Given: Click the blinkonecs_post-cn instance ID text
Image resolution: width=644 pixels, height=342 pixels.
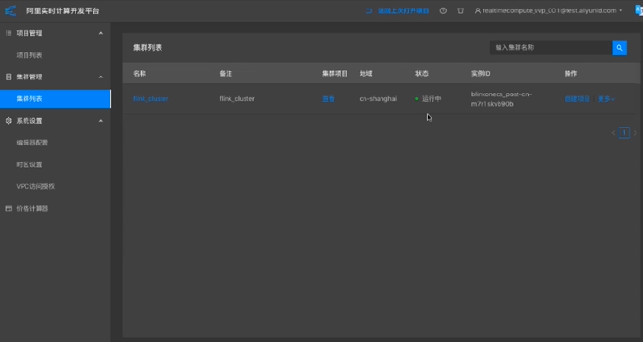Looking at the screenshot, I should [501, 99].
